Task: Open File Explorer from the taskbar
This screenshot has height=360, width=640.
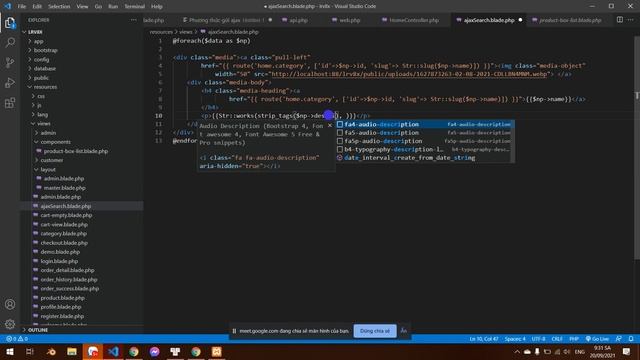Action: tap(72, 351)
